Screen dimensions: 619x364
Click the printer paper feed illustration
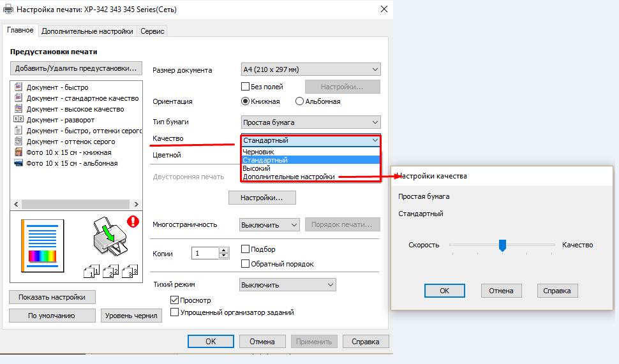[x=110, y=236]
